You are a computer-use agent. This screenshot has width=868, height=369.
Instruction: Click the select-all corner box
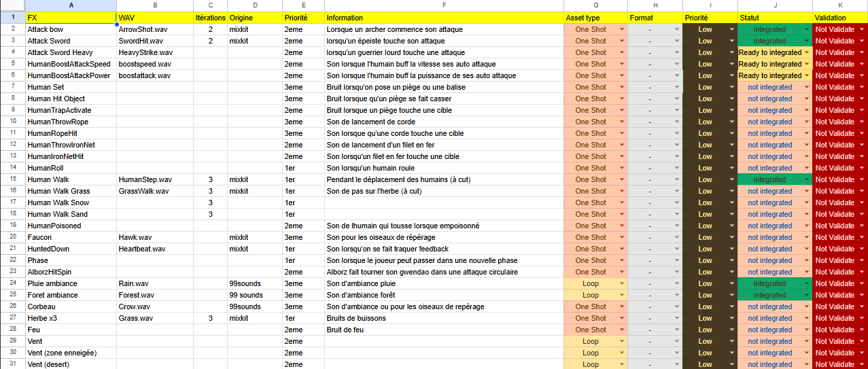pos(12,5)
